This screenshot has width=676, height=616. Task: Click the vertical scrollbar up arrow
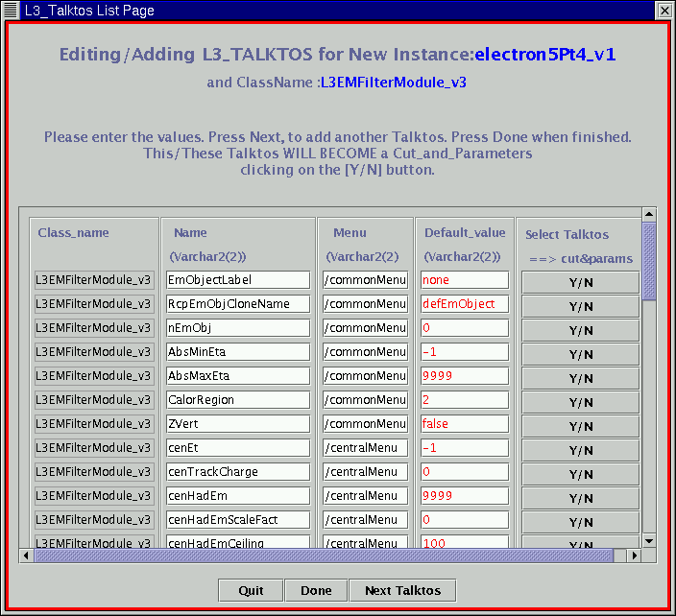click(649, 214)
